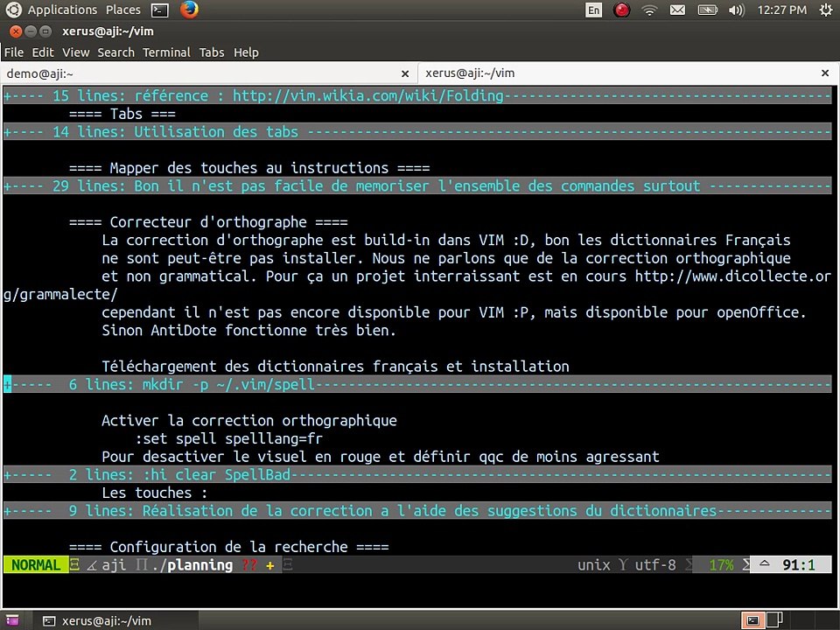The height and width of the screenshot is (630, 840).
Task: Expand the 2 lines :hi clear SpellBad fold
Action: [x=417, y=474]
